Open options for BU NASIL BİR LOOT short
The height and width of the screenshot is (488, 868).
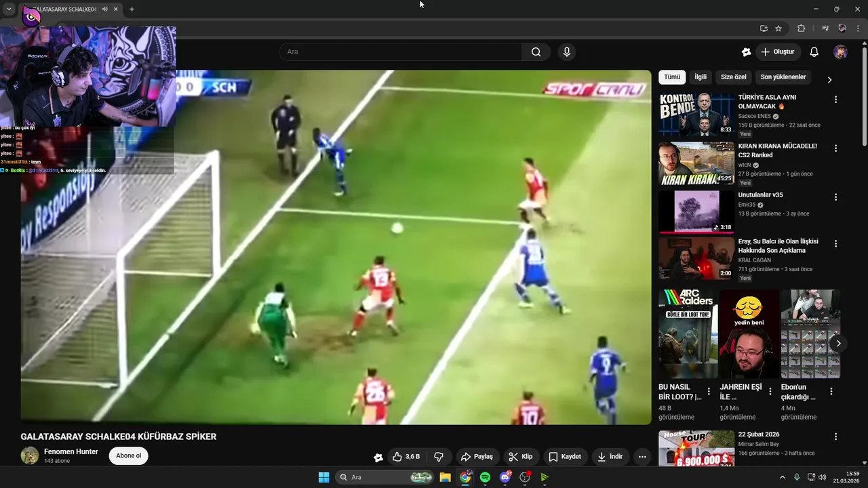click(709, 391)
